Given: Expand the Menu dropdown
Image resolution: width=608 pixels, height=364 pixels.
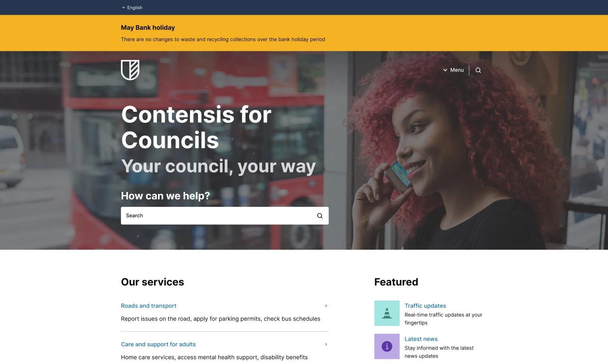Looking at the screenshot, I should click(x=454, y=70).
